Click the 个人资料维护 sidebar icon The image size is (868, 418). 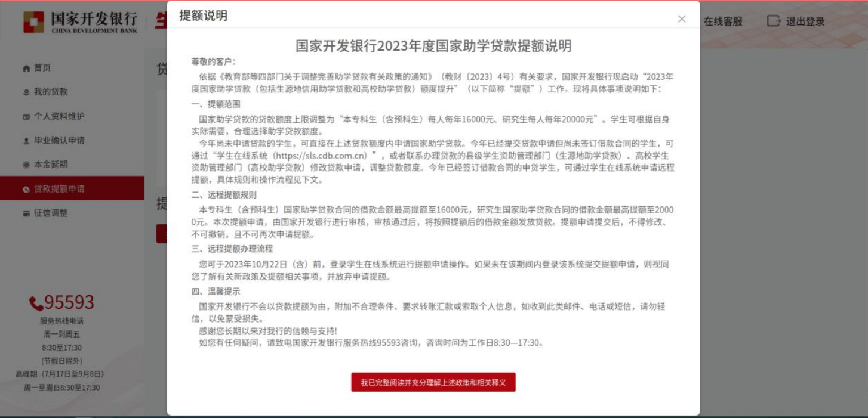(x=26, y=117)
